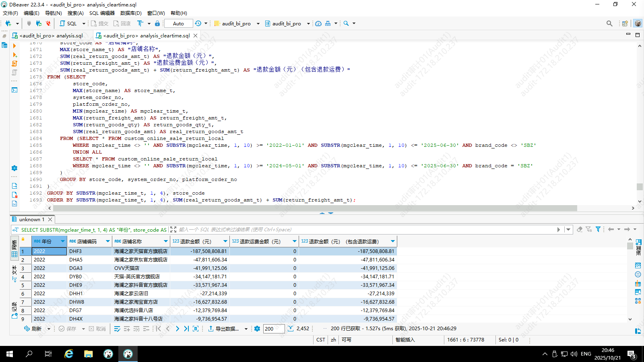
Task: Toggle the lock icon next to Auto
Action: tap(157, 23)
